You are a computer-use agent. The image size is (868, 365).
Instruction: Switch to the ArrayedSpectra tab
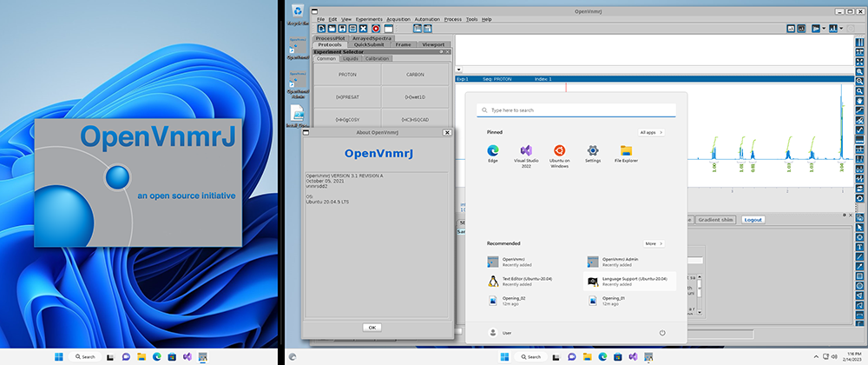click(x=372, y=38)
